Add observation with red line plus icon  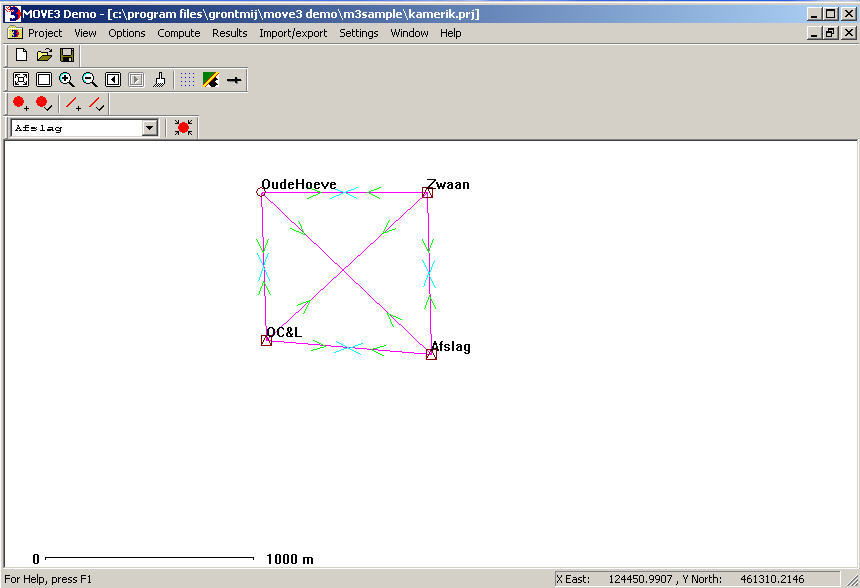pos(73,104)
